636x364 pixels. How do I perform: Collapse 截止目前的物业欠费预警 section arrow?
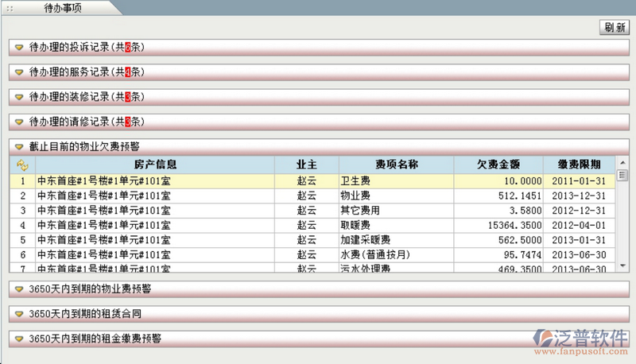(19, 147)
